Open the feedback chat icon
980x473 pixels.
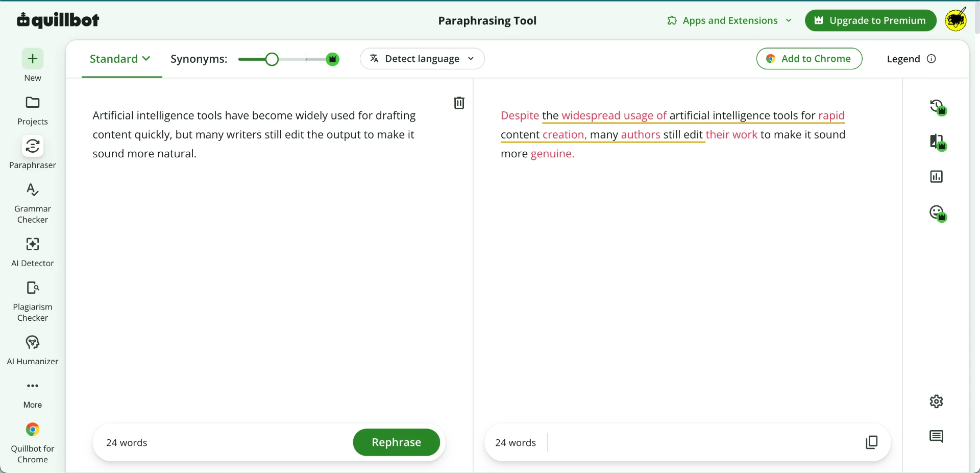[x=937, y=437]
